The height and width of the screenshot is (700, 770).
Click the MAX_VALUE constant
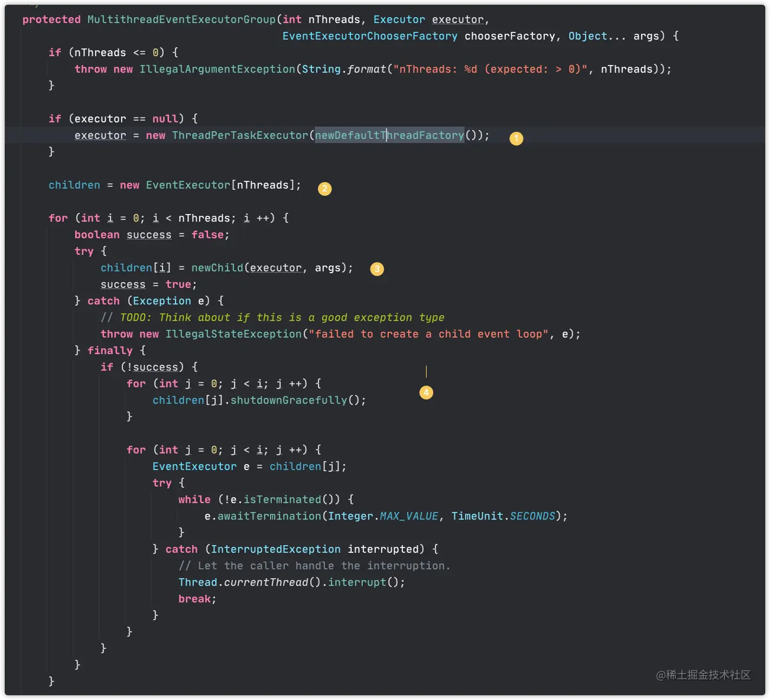pyautogui.click(x=409, y=516)
